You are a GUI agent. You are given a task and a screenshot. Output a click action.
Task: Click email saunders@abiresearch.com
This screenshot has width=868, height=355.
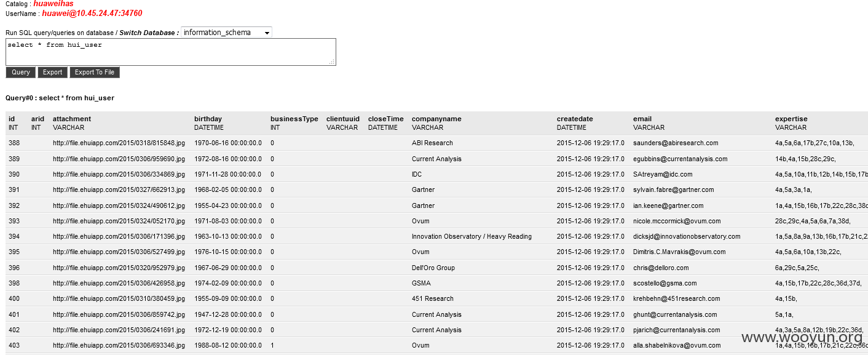click(676, 143)
